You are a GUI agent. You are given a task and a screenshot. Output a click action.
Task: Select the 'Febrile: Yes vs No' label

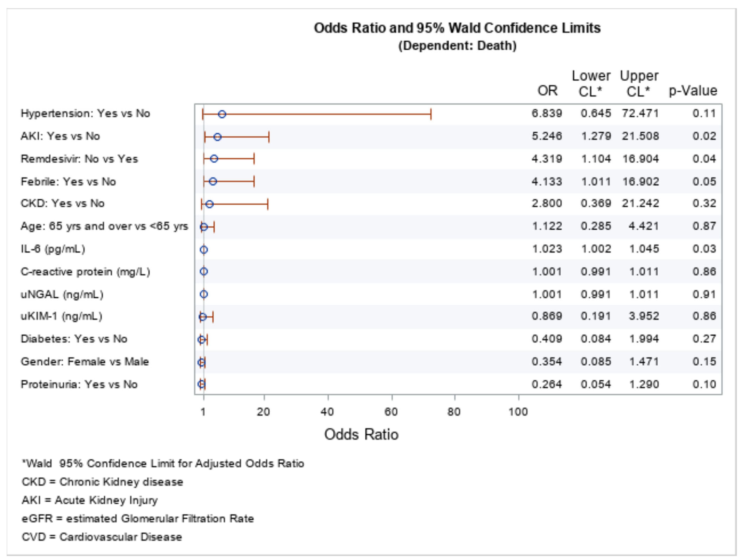pos(68,182)
